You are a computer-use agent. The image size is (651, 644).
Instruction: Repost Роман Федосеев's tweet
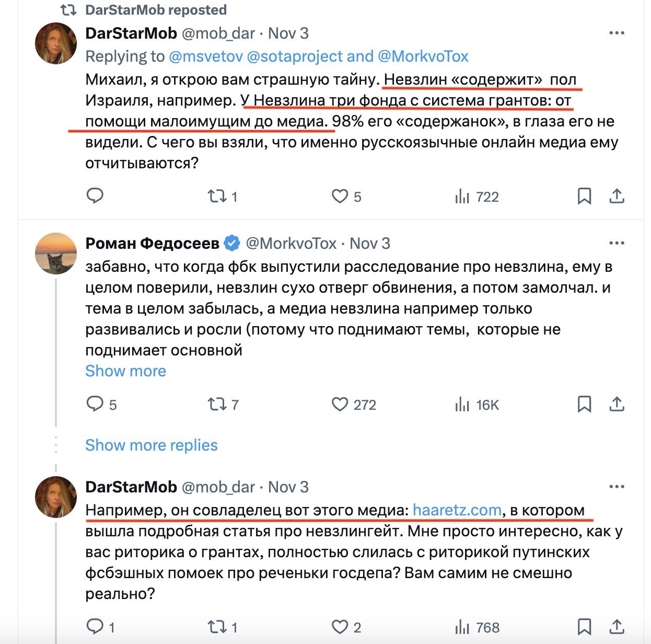tap(216, 404)
